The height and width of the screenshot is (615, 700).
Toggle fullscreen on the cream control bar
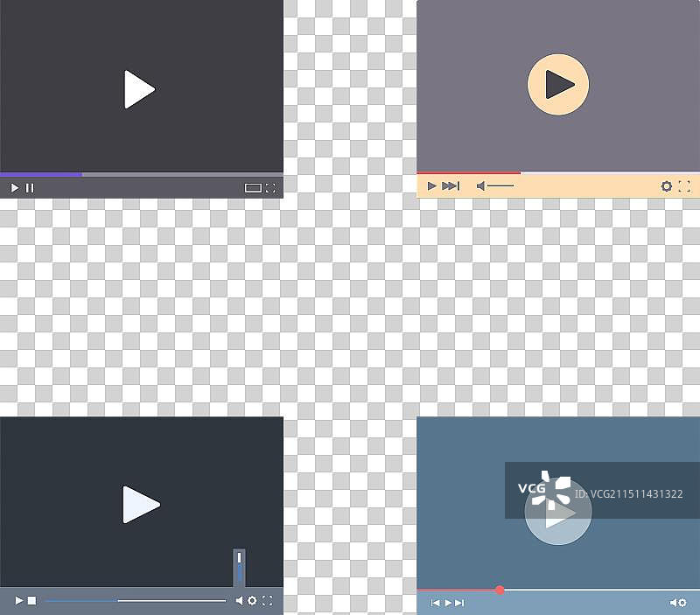coord(684,186)
